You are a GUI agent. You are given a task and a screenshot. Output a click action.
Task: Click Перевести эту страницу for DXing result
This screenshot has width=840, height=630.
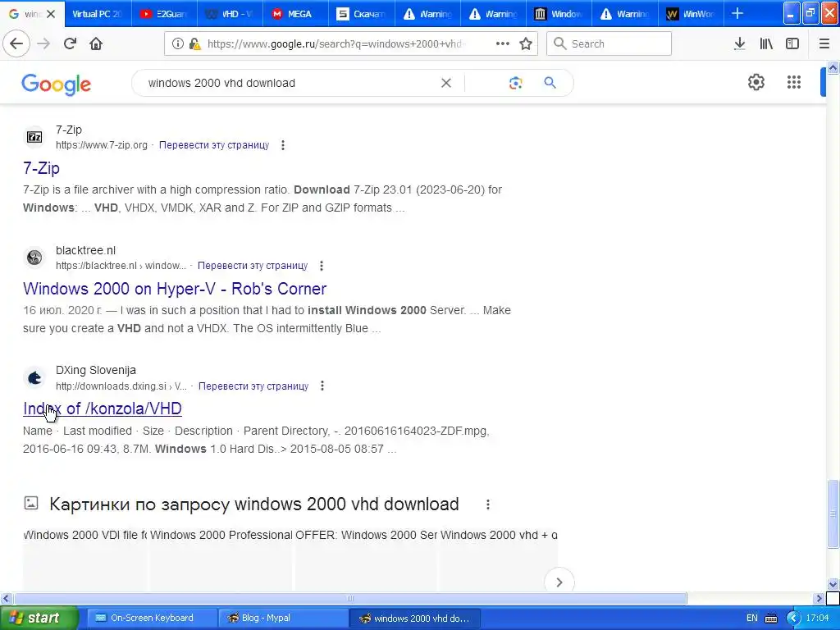pyautogui.click(x=253, y=386)
